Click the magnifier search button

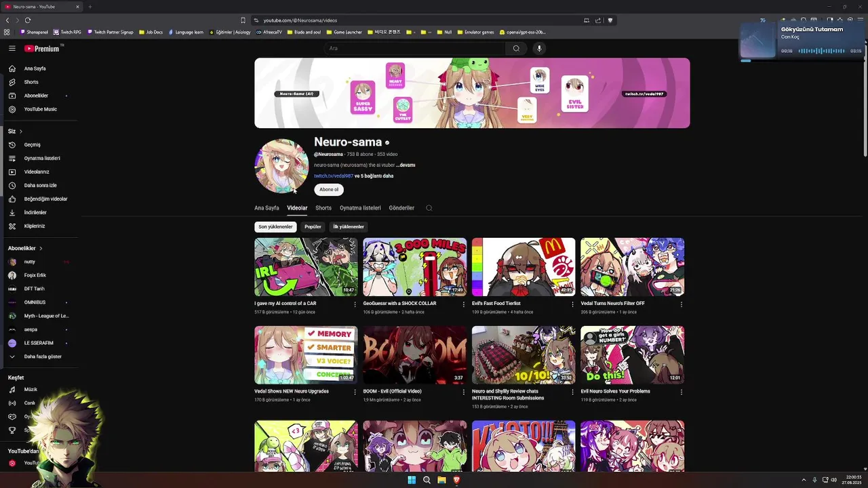tap(516, 48)
